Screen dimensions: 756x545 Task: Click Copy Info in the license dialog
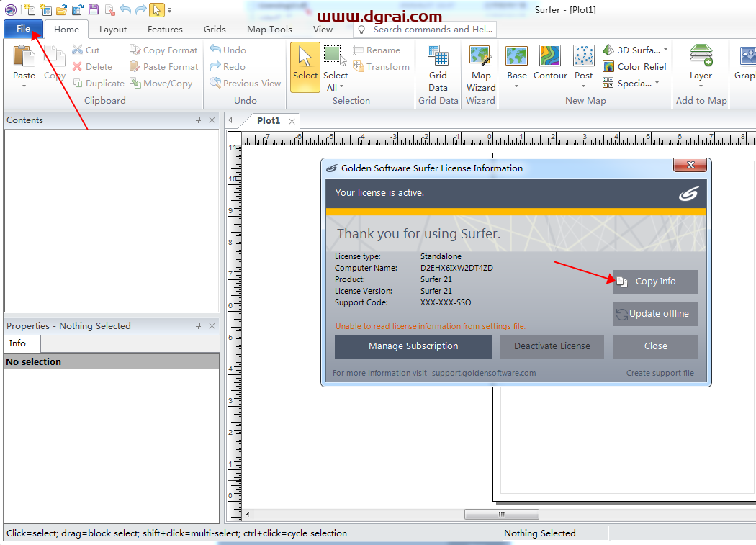pos(654,281)
